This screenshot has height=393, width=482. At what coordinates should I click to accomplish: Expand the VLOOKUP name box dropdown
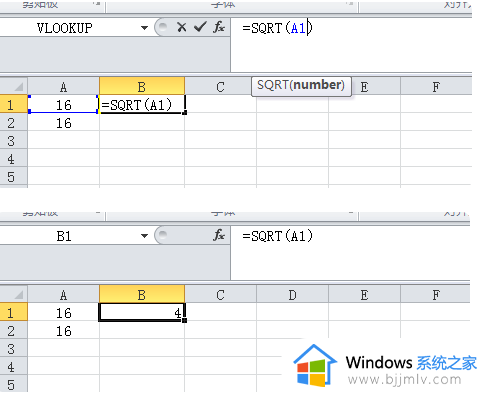[144, 28]
